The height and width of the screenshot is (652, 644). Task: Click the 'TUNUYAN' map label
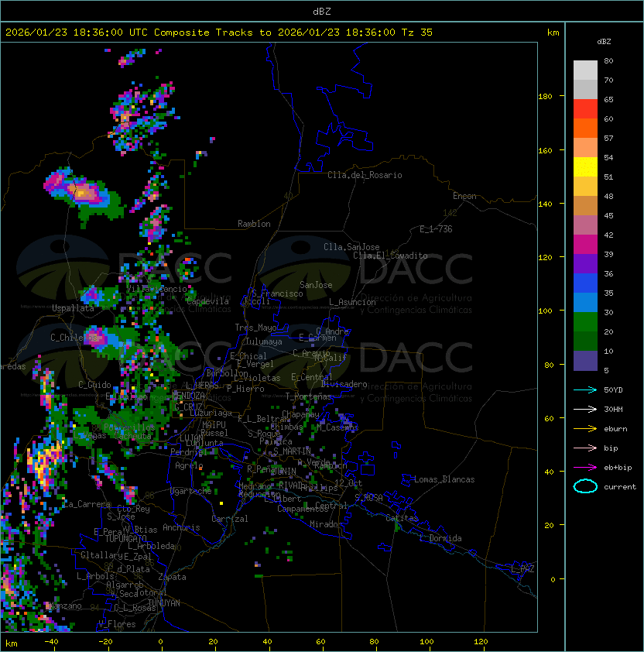click(x=164, y=603)
